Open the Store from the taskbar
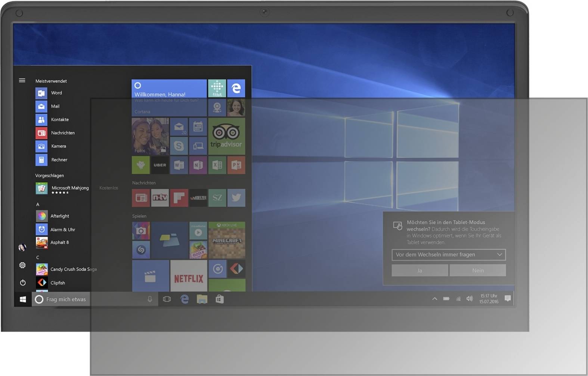 [220, 299]
